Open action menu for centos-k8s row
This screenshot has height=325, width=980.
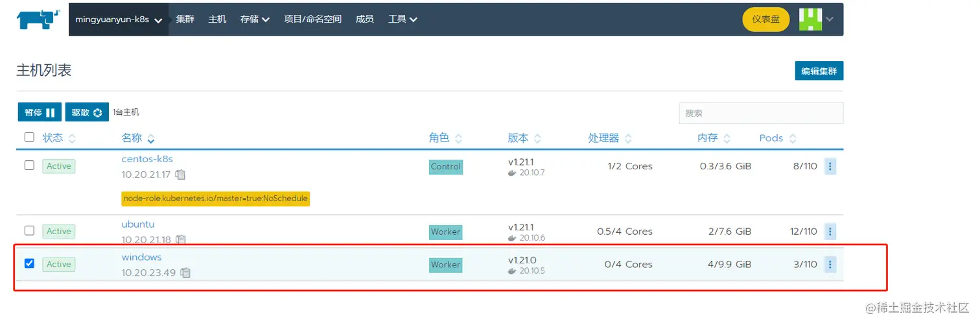point(830,166)
